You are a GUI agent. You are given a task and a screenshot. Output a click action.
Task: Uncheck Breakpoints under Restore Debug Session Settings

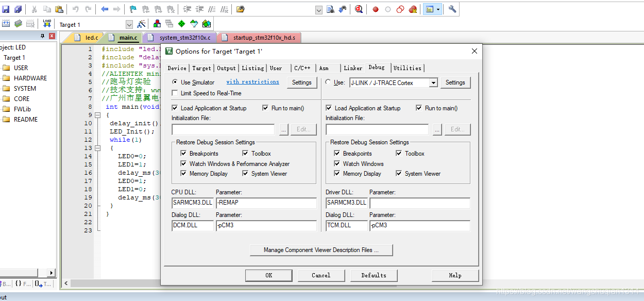pyautogui.click(x=184, y=153)
